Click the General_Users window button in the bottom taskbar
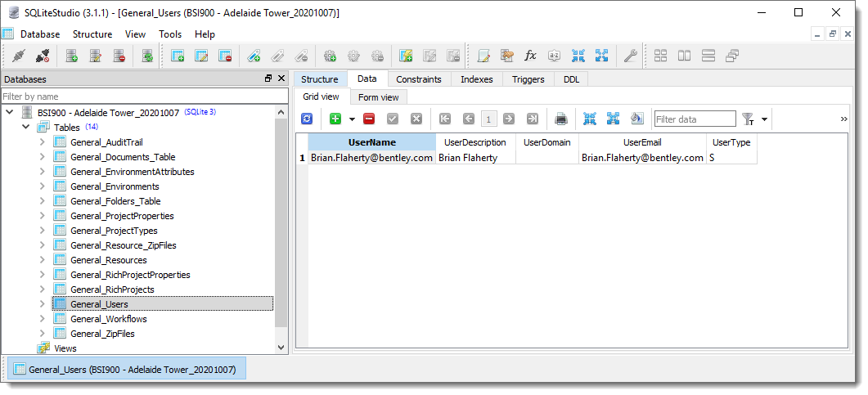Screen dimensions: 868x395 point(126,369)
